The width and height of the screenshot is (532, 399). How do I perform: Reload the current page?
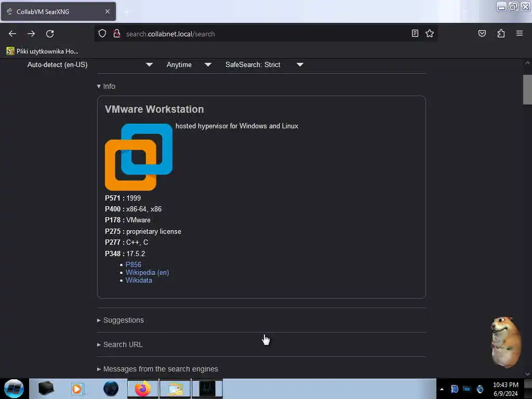[50, 34]
